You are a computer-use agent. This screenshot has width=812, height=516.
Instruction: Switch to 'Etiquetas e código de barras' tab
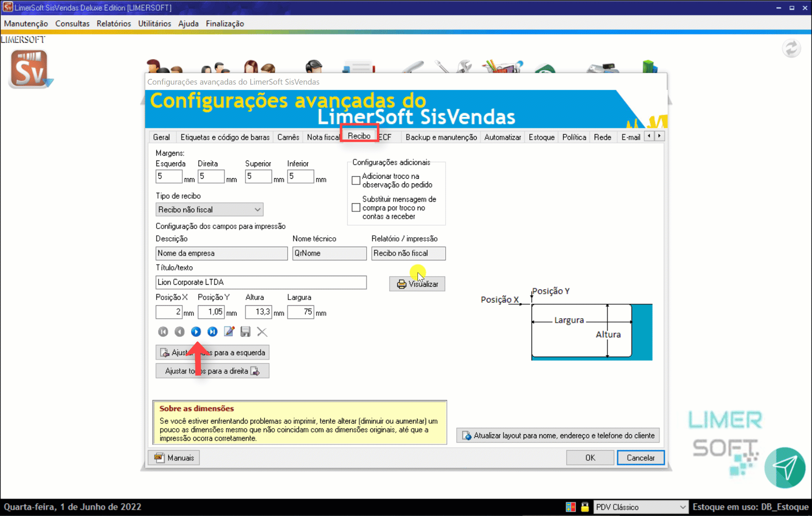pos(225,137)
